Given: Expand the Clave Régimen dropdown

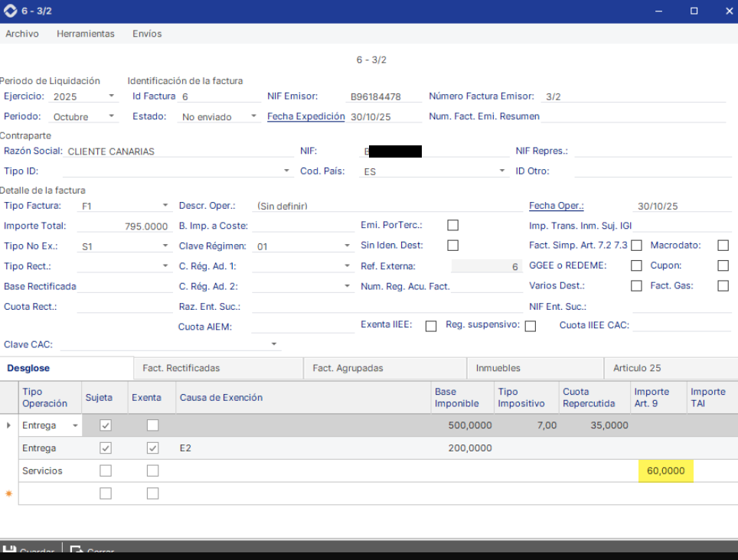Looking at the screenshot, I should coord(347,246).
